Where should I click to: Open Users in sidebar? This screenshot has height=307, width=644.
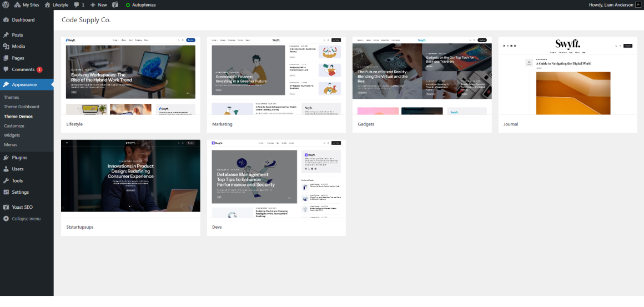tap(27, 169)
